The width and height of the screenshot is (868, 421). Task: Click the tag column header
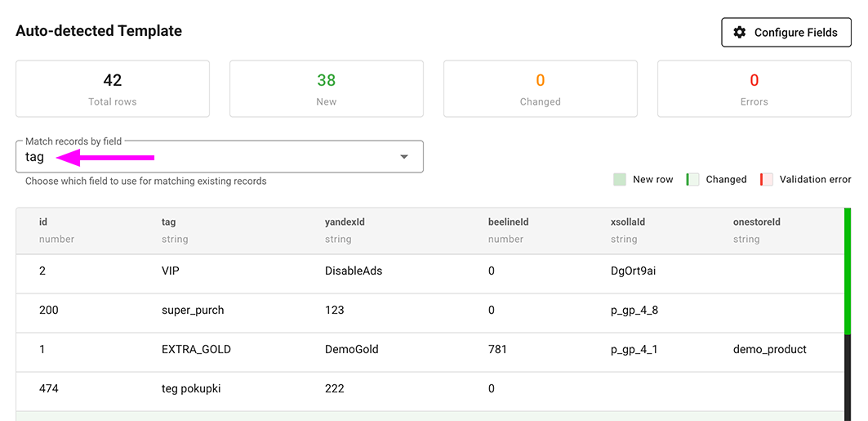coord(169,222)
